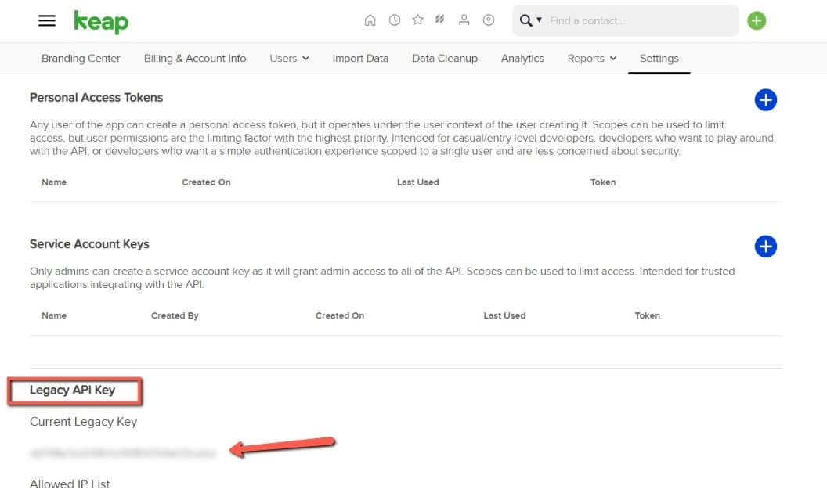
Task: Click the help question mark icon
Action: [488, 20]
